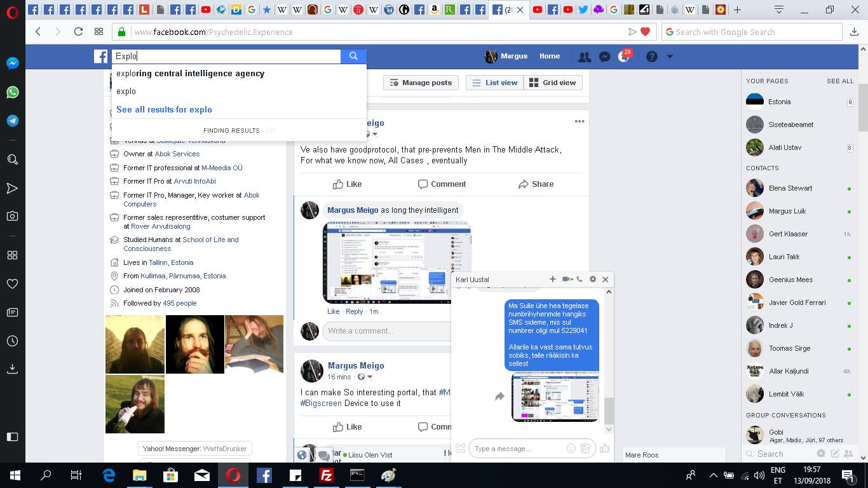Open the Abok Services page link

177,154
